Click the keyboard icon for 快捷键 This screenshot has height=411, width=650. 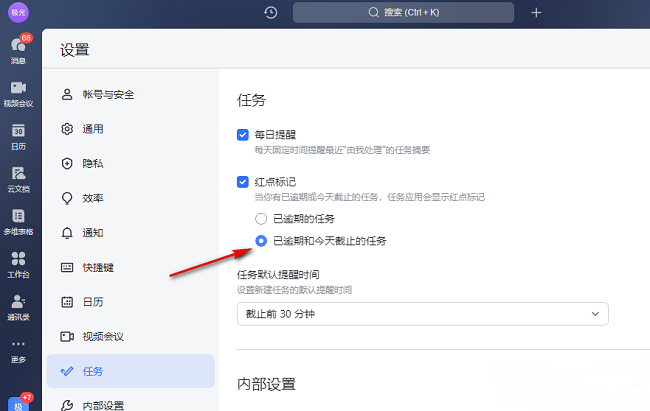tap(67, 267)
